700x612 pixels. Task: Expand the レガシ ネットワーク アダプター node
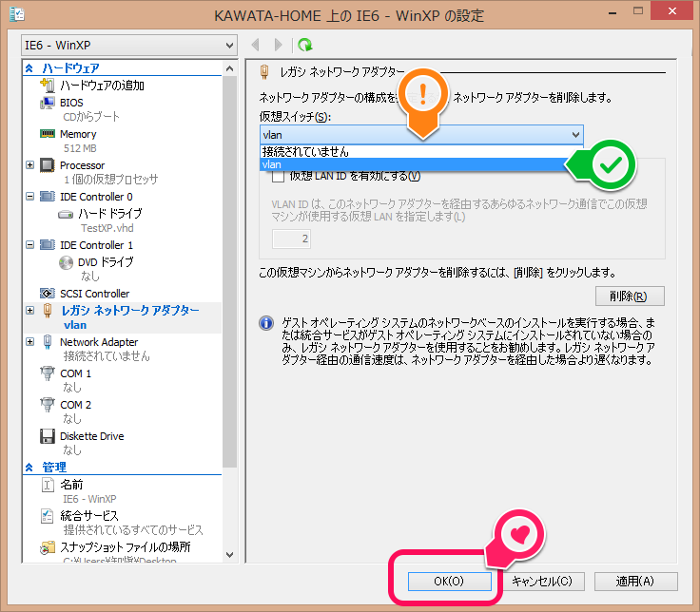tap(29, 310)
